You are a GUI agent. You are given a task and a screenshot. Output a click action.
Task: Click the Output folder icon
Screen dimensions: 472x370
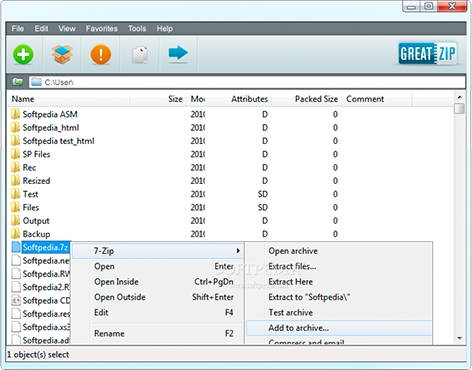click(x=15, y=221)
